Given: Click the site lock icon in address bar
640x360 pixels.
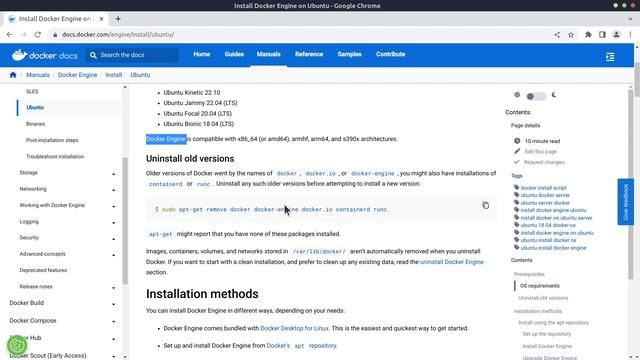Looking at the screenshot, I should click(55, 35).
